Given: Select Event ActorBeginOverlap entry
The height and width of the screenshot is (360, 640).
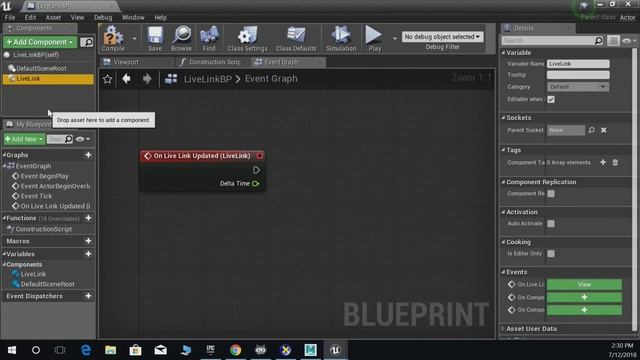Looking at the screenshot, I should click(x=55, y=186).
